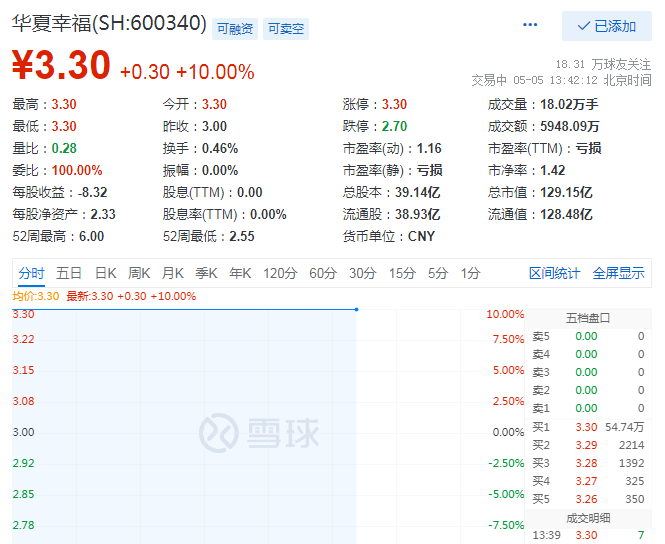This screenshot has width=665, height=544.
Task: Click the 买5 bid row at 3.26
Action: click(x=588, y=499)
